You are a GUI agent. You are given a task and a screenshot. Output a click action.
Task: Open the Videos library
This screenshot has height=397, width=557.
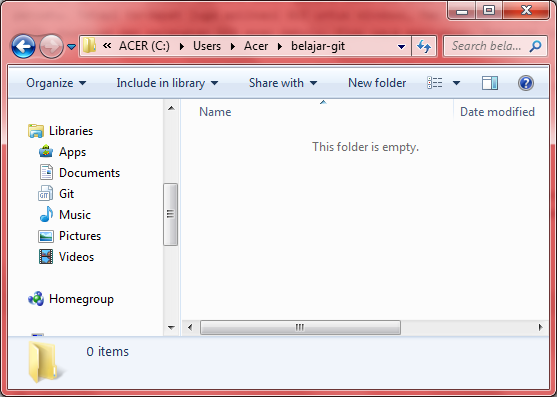(76, 257)
